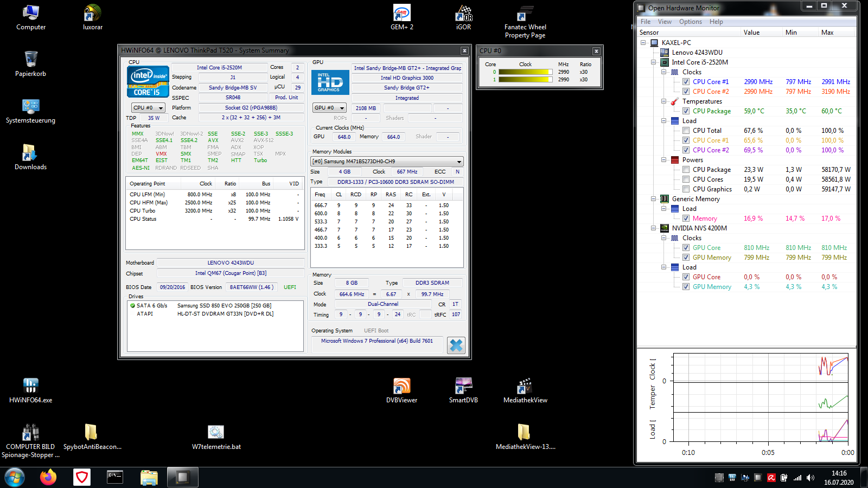Viewport: 868px width, 488px height.
Task: Open the command prompt taskbar button
Action: (114, 477)
